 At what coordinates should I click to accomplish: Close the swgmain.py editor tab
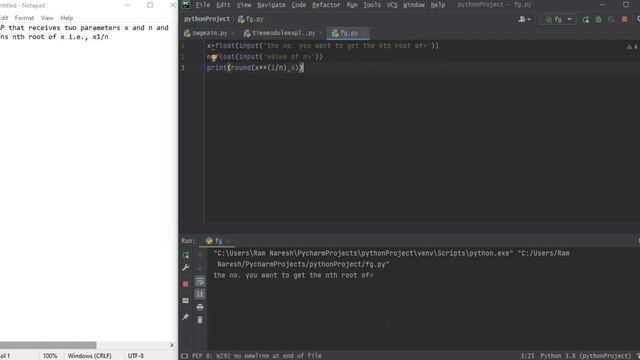point(233,33)
